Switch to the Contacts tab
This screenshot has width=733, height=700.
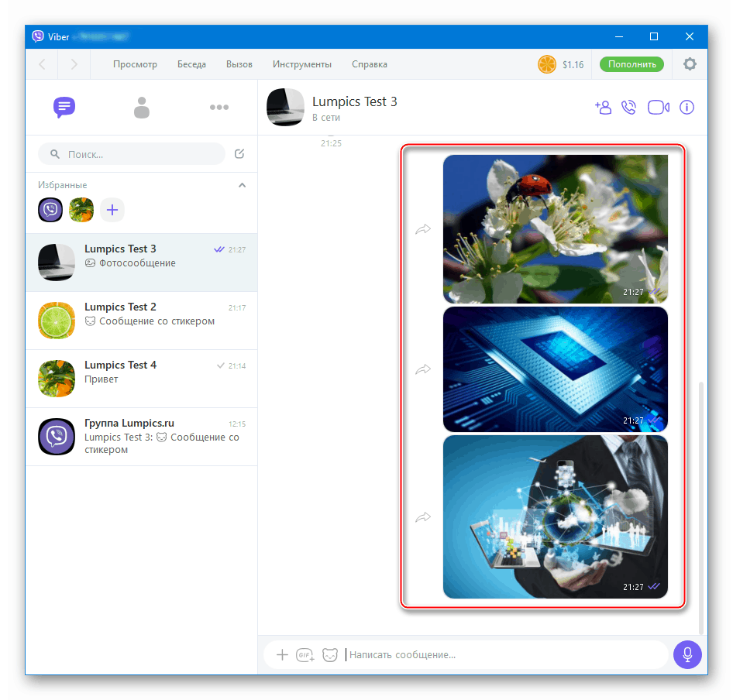[x=142, y=107]
